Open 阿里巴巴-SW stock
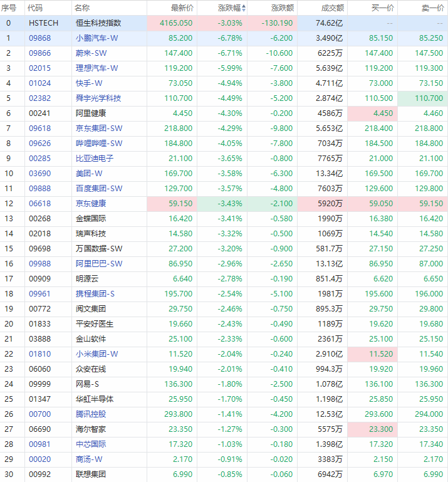448x482 pixels. (x=99, y=264)
